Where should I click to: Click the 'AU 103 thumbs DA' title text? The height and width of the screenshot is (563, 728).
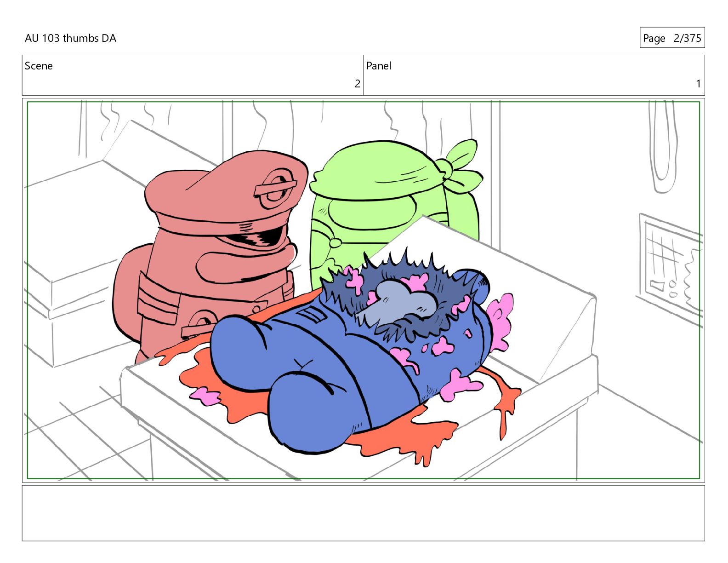pyautogui.click(x=70, y=38)
